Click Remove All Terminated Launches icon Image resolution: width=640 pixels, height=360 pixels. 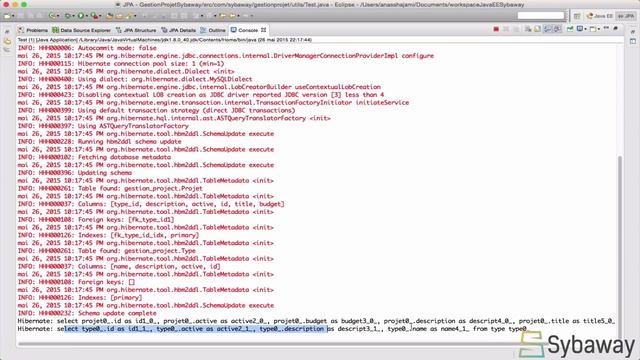pos(516,29)
